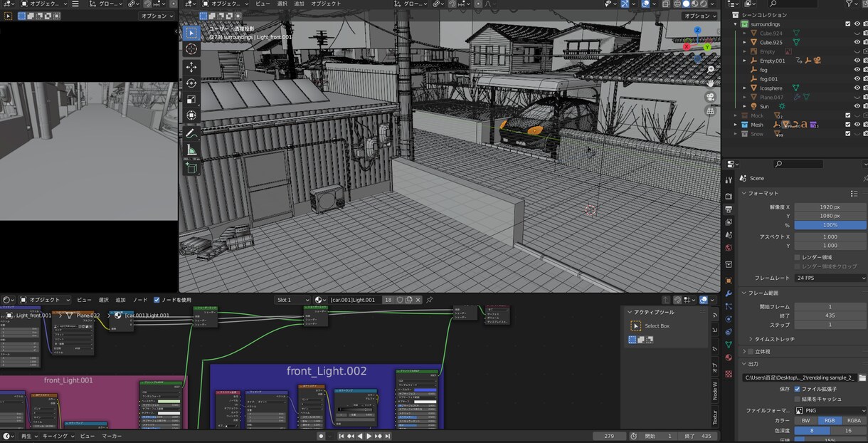Adjust the resolution percentage 100% slider
This screenshot has height=443, width=868.
click(830, 225)
